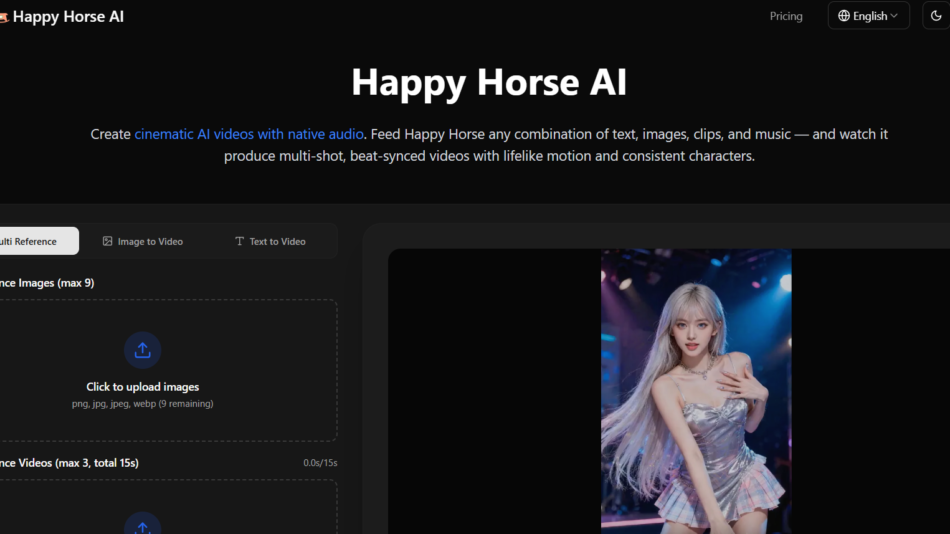
Task: Click the upload icon for reference videos
Action: click(142, 526)
